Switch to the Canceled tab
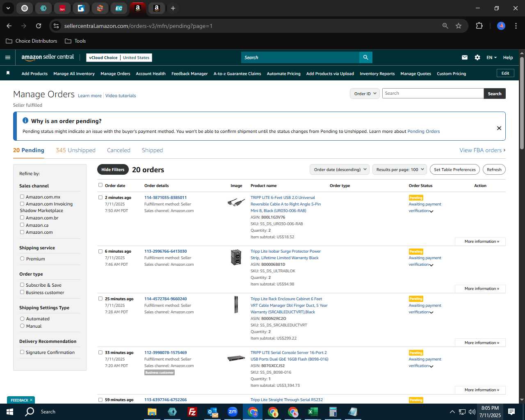The height and width of the screenshot is (420, 525). click(119, 150)
